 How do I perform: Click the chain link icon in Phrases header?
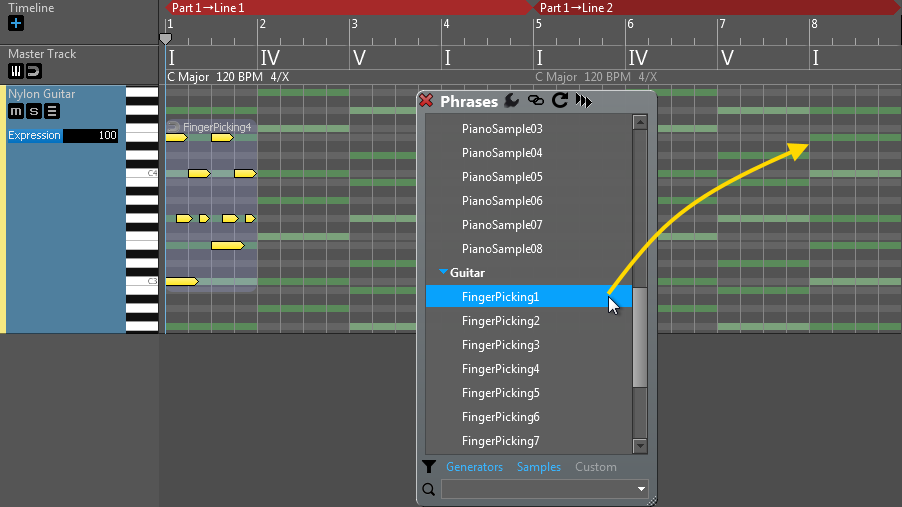click(x=536, y=100)
